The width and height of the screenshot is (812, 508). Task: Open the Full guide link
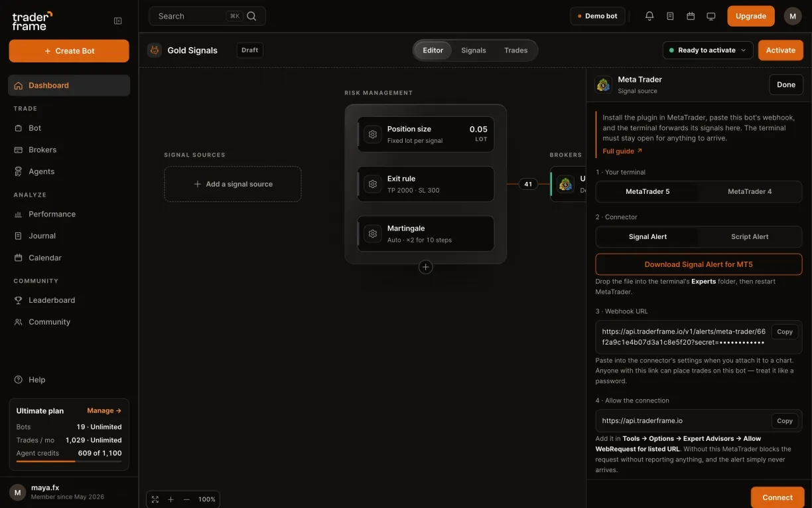[x=622, y=151]
